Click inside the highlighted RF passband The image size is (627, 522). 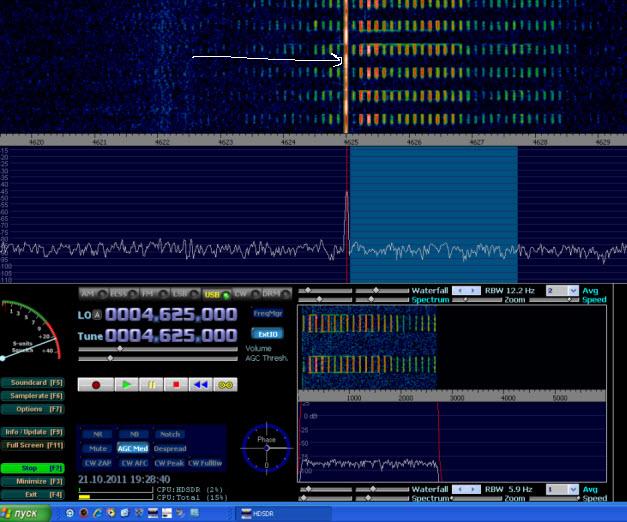pyautogui.click(x=433, y=214)
